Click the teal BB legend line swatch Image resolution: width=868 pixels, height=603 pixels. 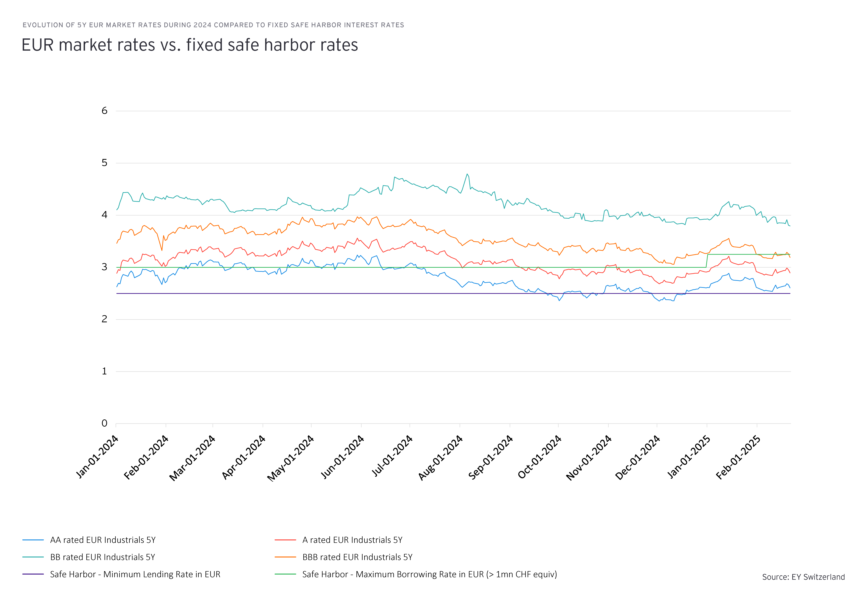[x=33, y=557]
